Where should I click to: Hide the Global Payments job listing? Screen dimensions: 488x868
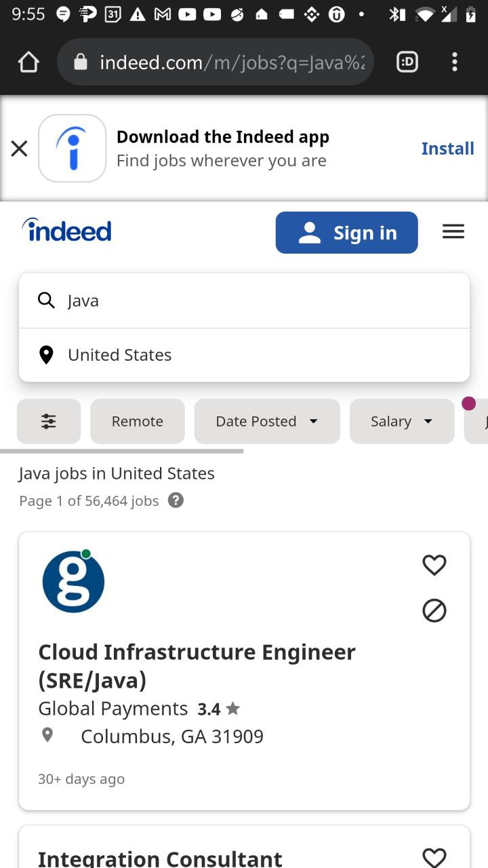(434, 611)
